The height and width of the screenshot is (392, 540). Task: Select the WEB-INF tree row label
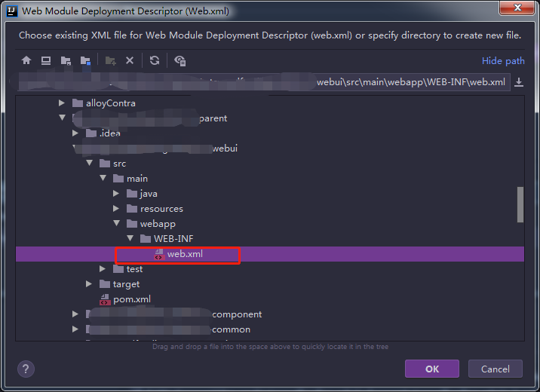point(173,239)
